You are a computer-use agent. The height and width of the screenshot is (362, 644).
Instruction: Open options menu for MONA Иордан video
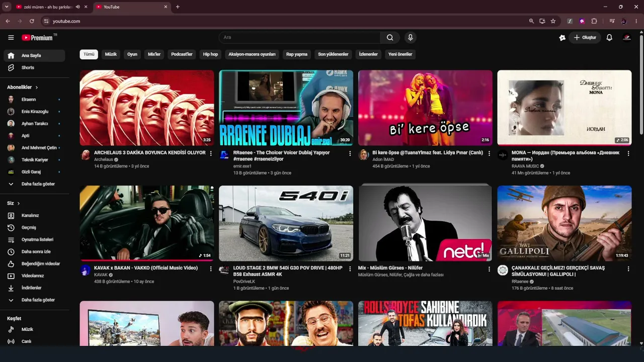[628, 153]
